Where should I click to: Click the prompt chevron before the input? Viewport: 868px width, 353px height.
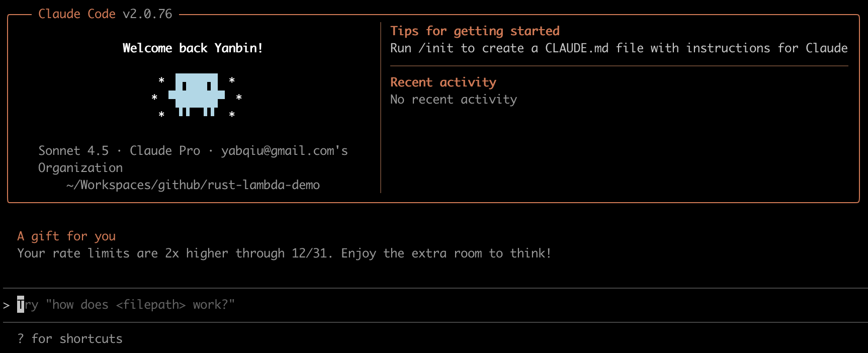[6, 305]
